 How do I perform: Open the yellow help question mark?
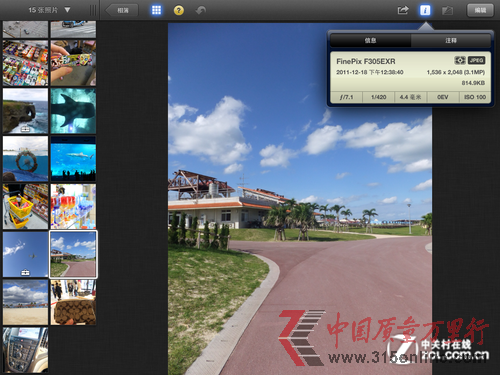(x=179, y=10)
